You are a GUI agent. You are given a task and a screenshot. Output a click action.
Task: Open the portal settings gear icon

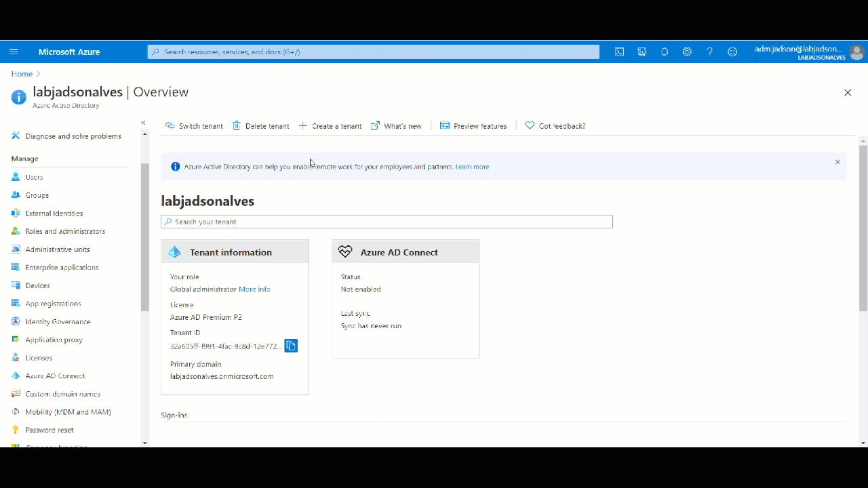point(687,52)
